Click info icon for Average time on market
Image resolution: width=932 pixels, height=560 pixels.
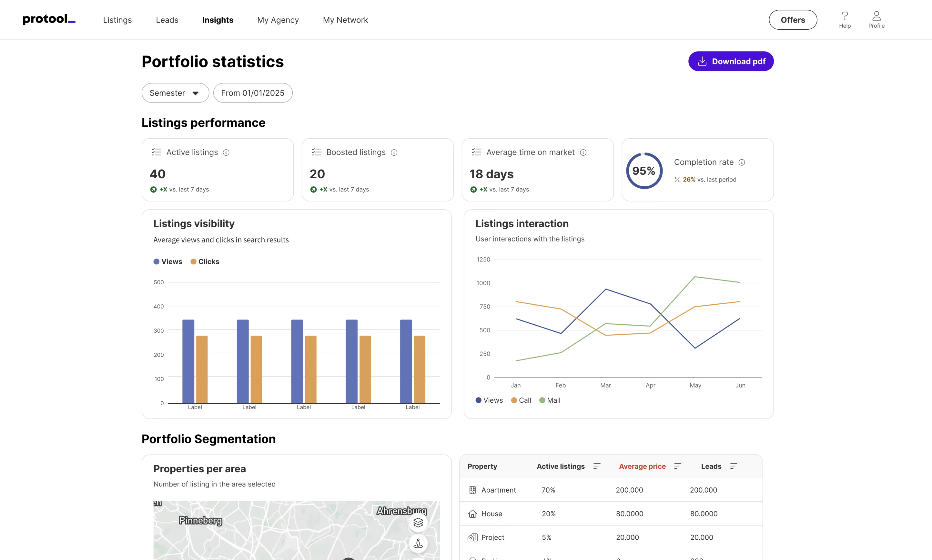pyautogui.click(x=583, y=152)
